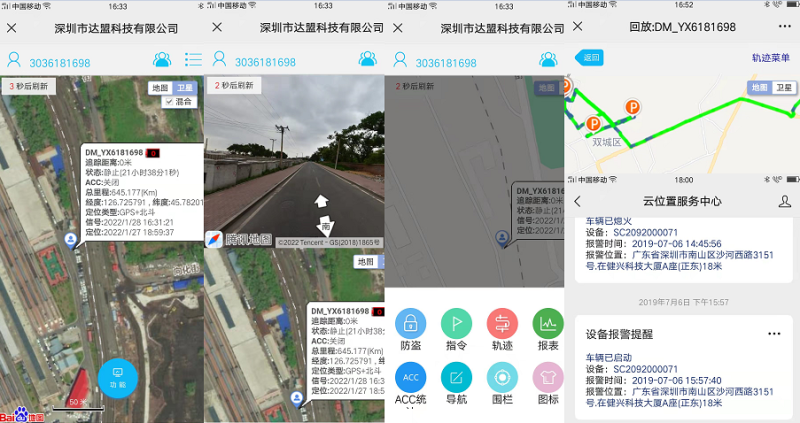Tap the round blue 功能 button
Screen dimensions: 800x423
point(117,378)
